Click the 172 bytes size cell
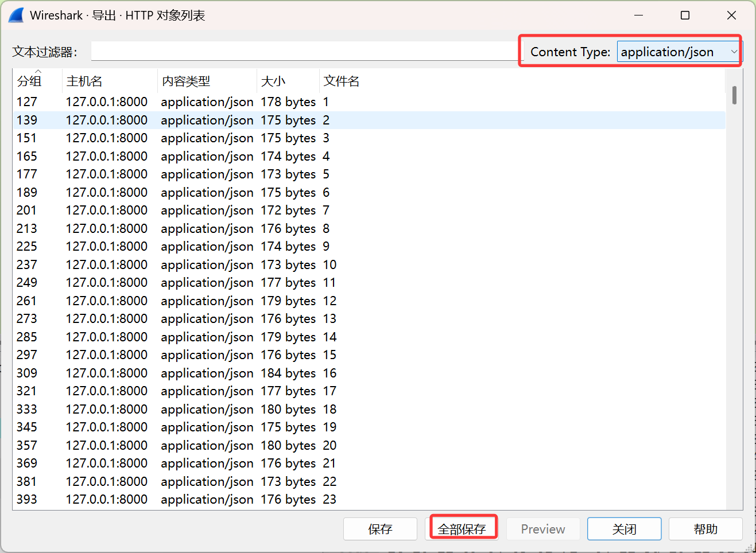This screenshot has width=756, height=553. click(x=288, y=211)
